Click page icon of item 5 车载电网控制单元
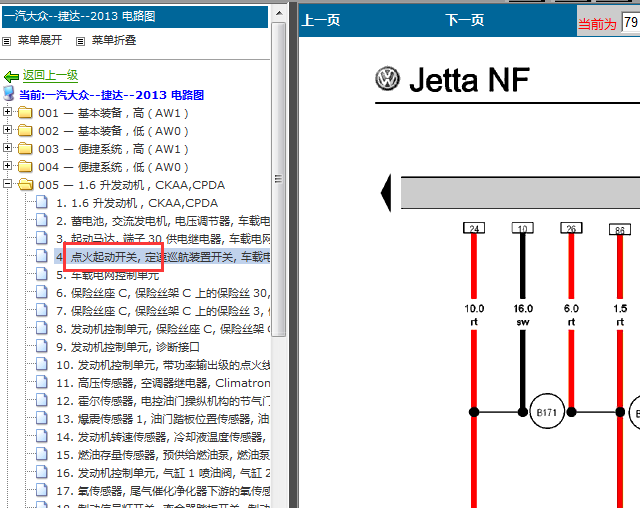640x508 pixels. (x=41, y=274)
